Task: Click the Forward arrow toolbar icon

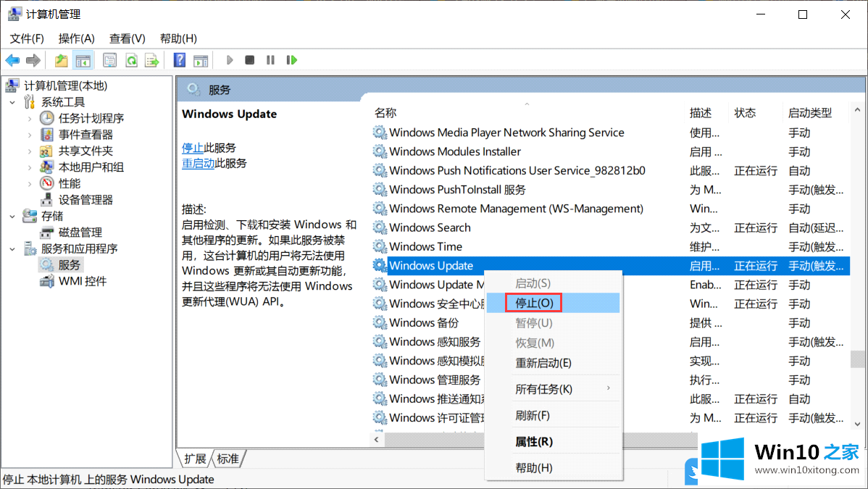Action: pyautogui.click(x=33, y=60)
